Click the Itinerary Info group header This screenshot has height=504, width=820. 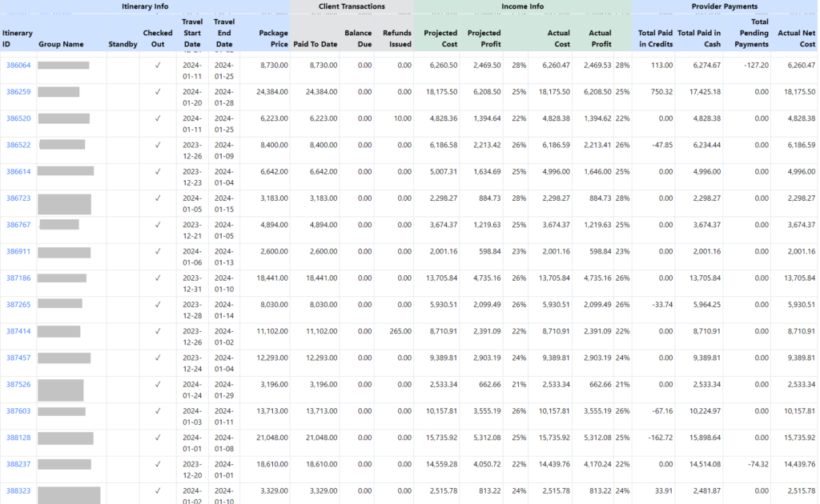[x=145, y=6]
